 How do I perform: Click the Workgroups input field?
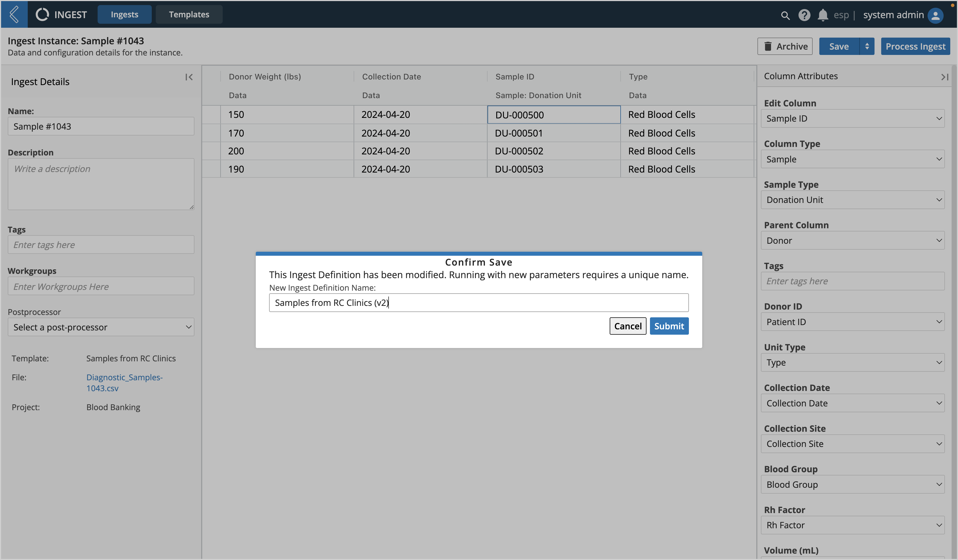point(101,286)
